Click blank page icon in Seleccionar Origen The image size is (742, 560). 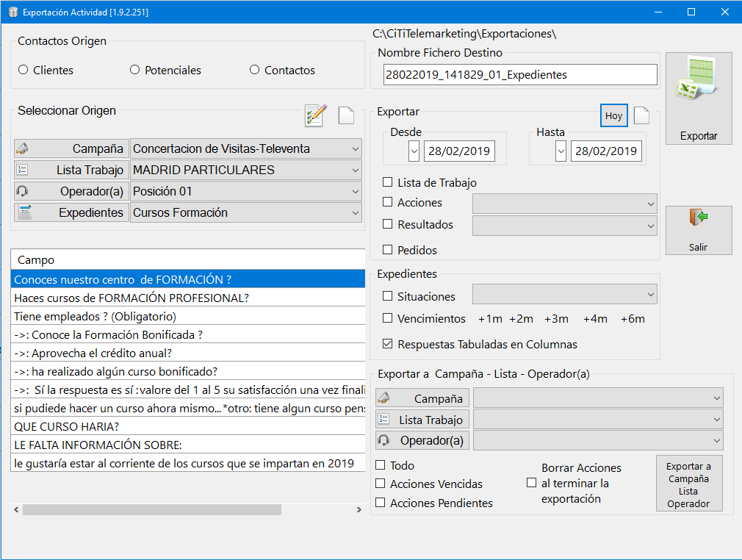click(347, 115)
